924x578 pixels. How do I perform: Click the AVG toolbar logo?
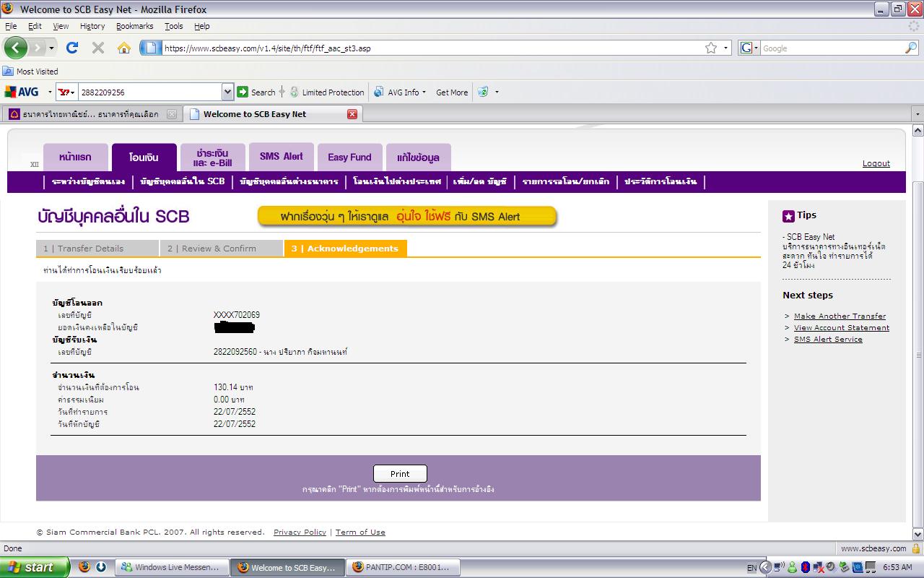(22, 92)
